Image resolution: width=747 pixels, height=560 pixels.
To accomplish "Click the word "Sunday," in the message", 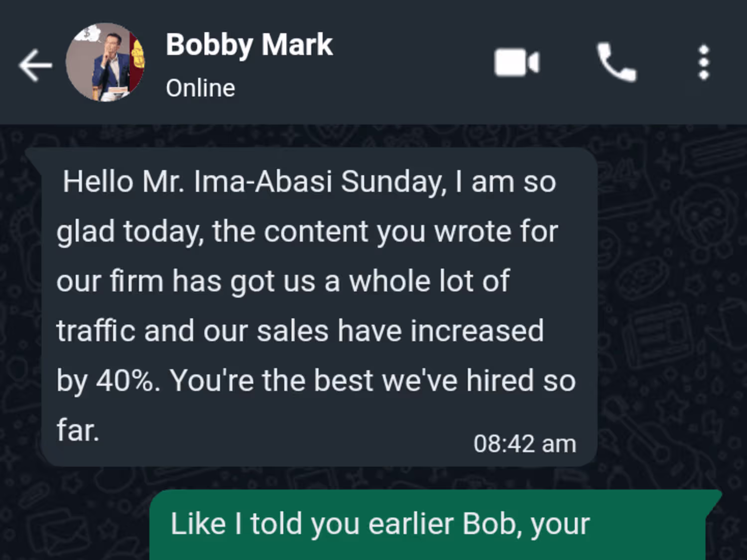I will (x=393, y=181).
